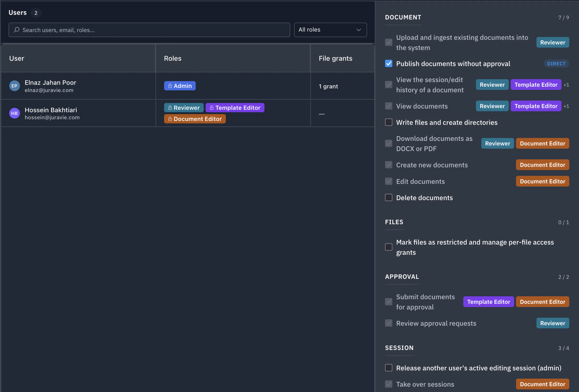
Task: Click Elnaz Jahan Poor's EP avatar
Action: click(14, 86)
